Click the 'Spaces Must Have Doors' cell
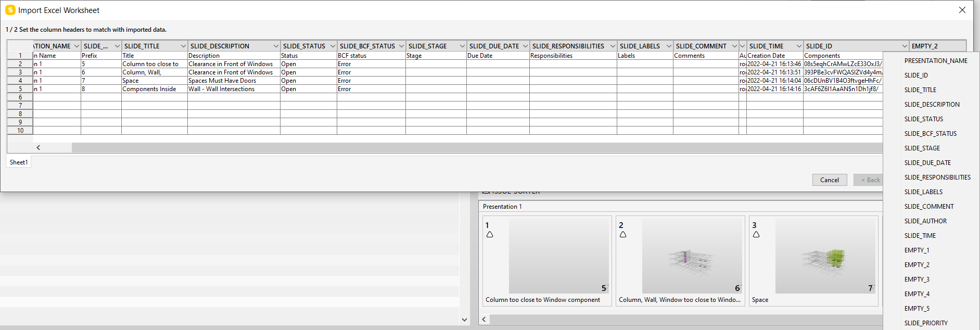Image resolution: width=980 pixels, height=330 pixels. tap(234, 81)
